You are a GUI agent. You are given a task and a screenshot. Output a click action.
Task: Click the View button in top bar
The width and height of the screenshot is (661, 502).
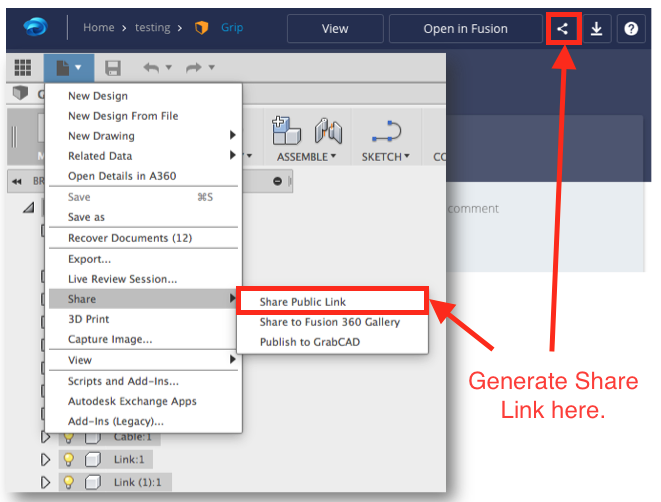[x=335, y=29]
